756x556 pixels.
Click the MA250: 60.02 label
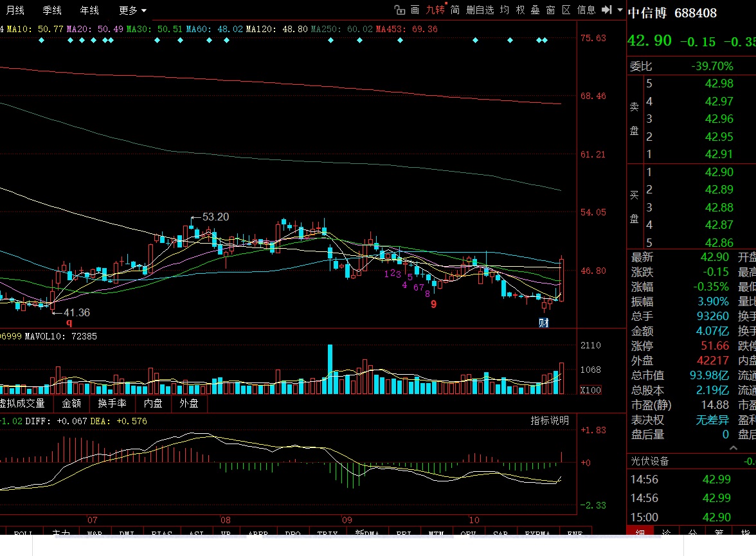pyautogui.click(x=342, y=29)
